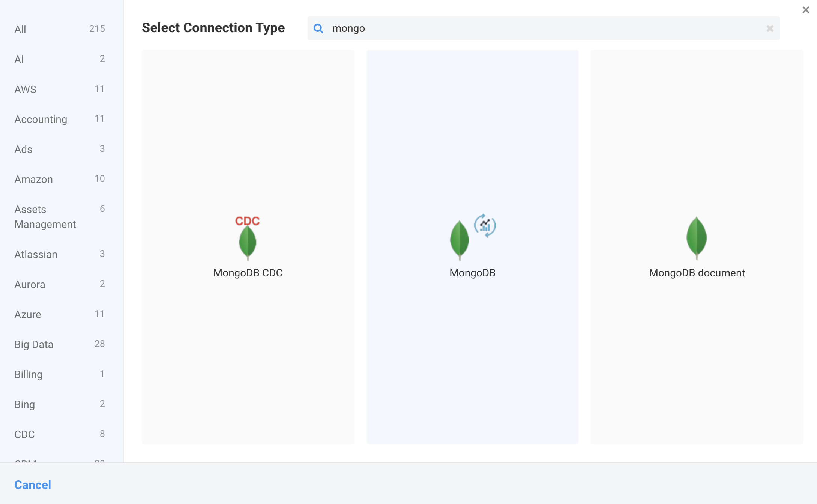817x504 pixels.
Task: Select the CDC category filter
Action: 24,434
